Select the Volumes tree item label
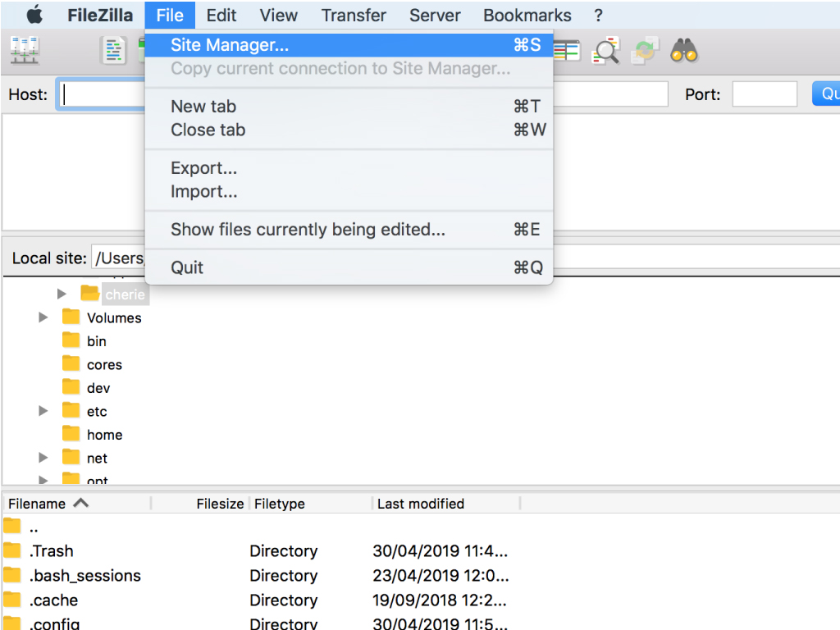Screen dimensions: 840x630 tap(114, 317)
